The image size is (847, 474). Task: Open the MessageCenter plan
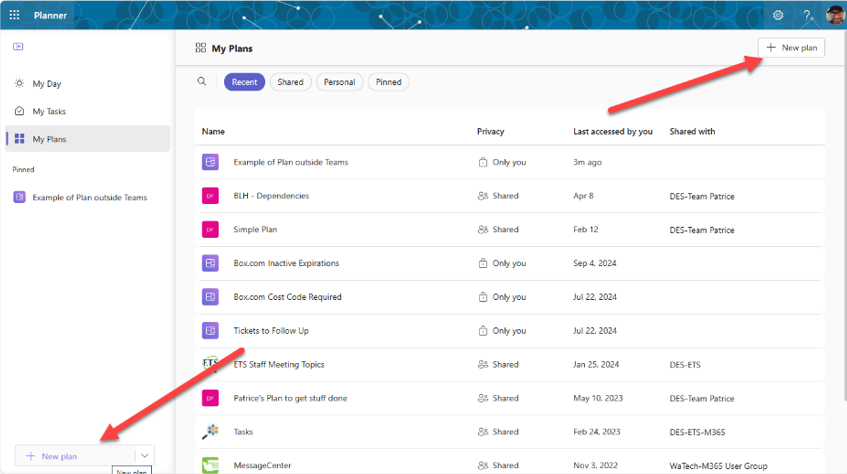click(x=262, y=465)
